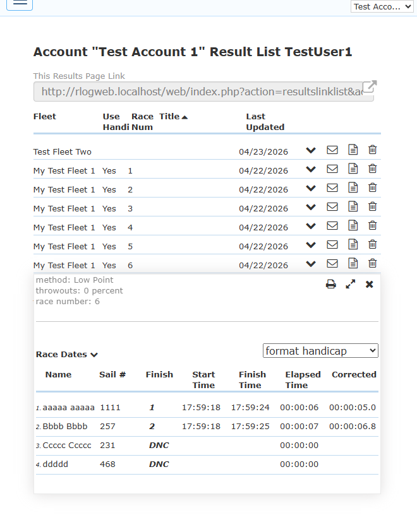Sort by Title column header

point(173,116)
